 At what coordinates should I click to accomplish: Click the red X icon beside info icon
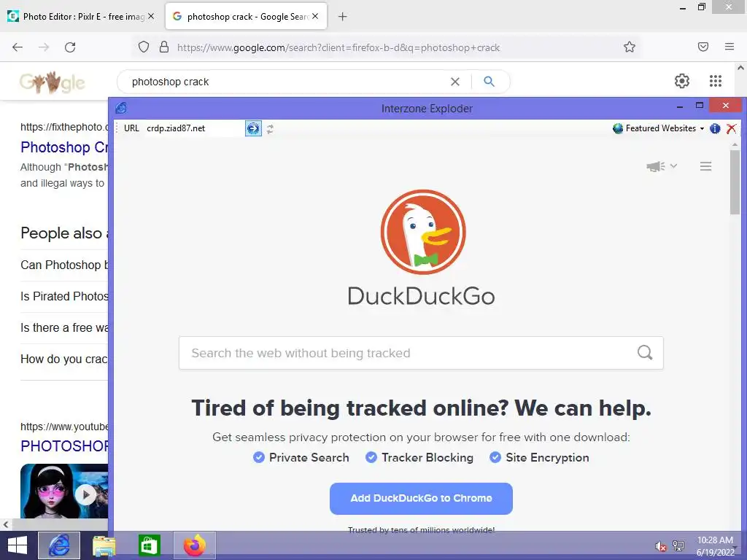(731, 128)
